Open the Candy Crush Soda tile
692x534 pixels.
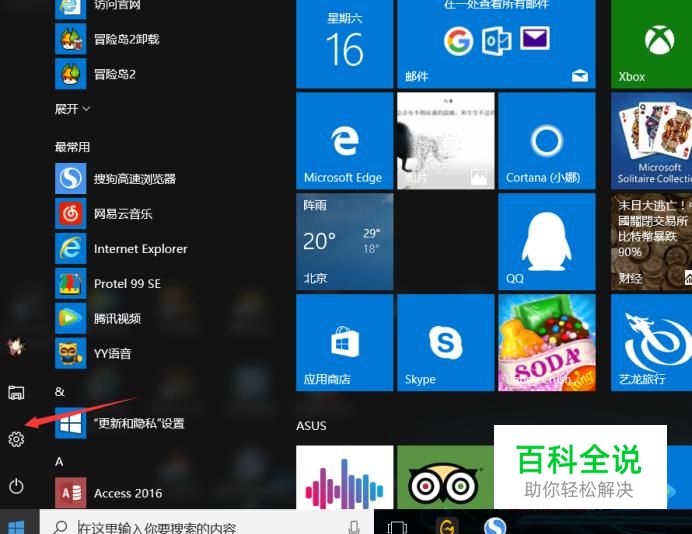click(x=547, y=343)
